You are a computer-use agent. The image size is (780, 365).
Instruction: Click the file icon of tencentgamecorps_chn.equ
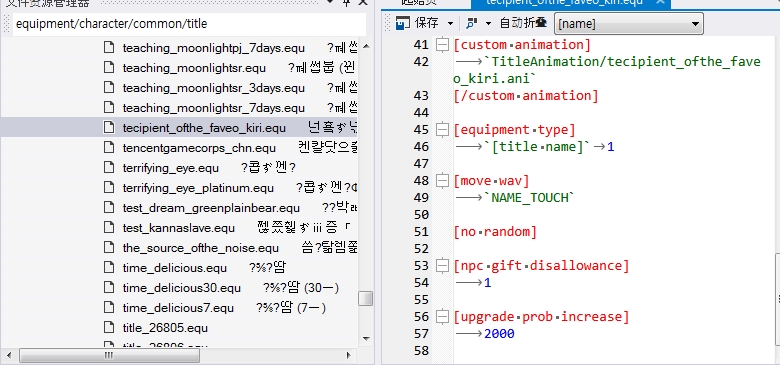(x=108, y=148)
